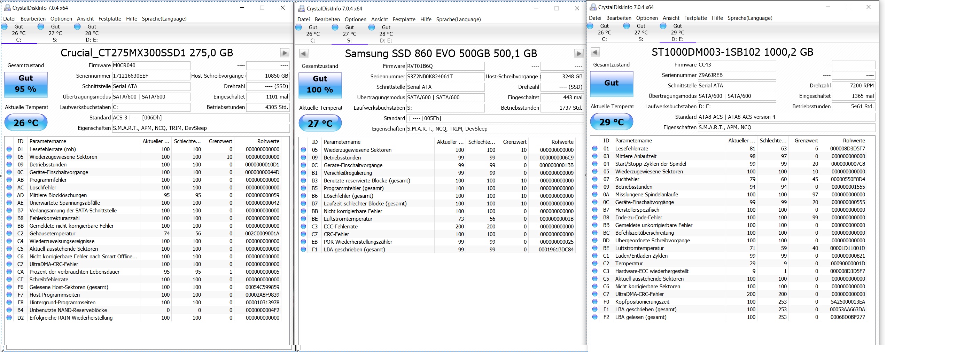Go to next disk from Crucial window arrow
The width and height of the screenshot is (980, 352).
click(285, 53)
